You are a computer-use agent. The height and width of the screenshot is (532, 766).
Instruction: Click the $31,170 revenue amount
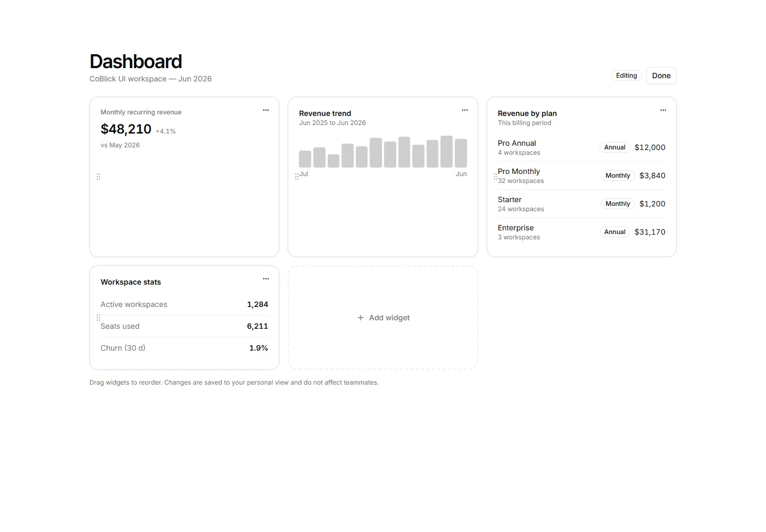pos(650,232)
